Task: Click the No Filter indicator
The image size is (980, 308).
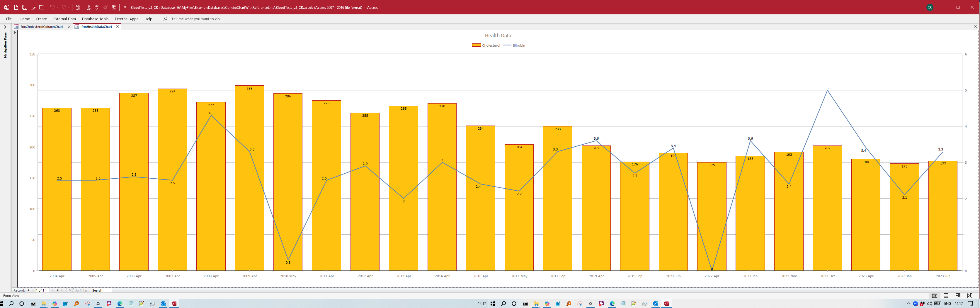Action: pyautogui.click(x=78, y=290)
